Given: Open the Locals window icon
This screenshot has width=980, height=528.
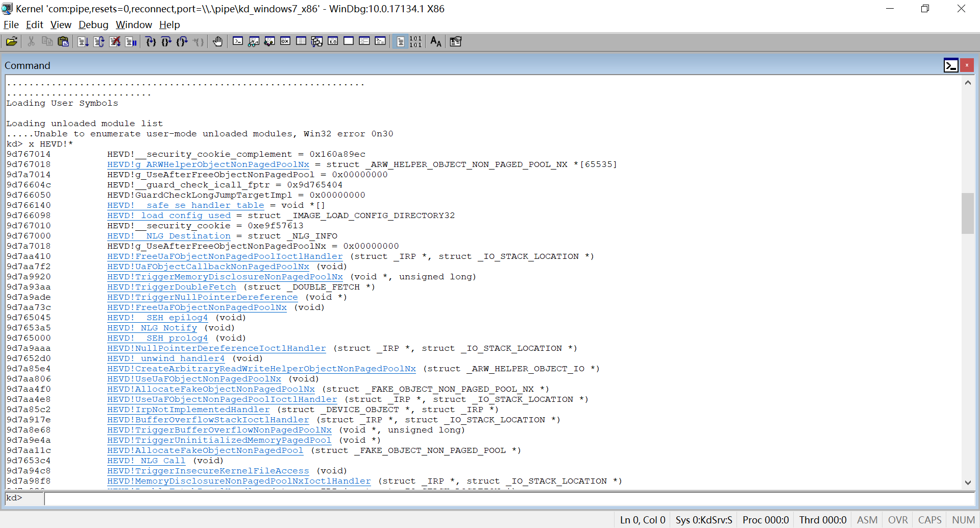Looking at the screenshot, I should pyautogui.click(x=269, y=42).
